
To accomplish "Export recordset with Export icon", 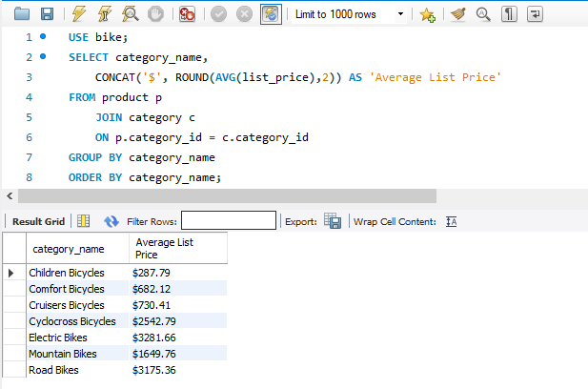I will pos(333,221).
